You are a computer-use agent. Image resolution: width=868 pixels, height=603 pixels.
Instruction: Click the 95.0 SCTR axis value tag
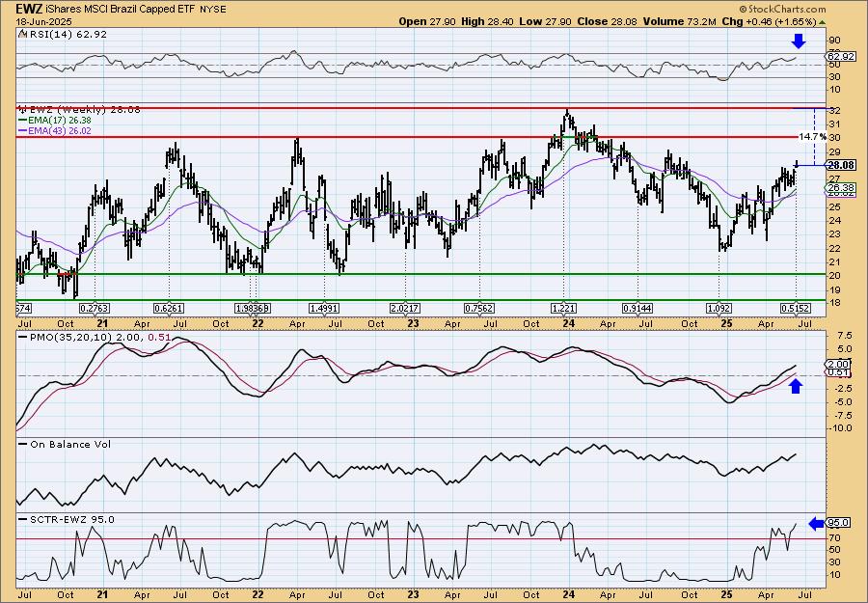point(838,523)
